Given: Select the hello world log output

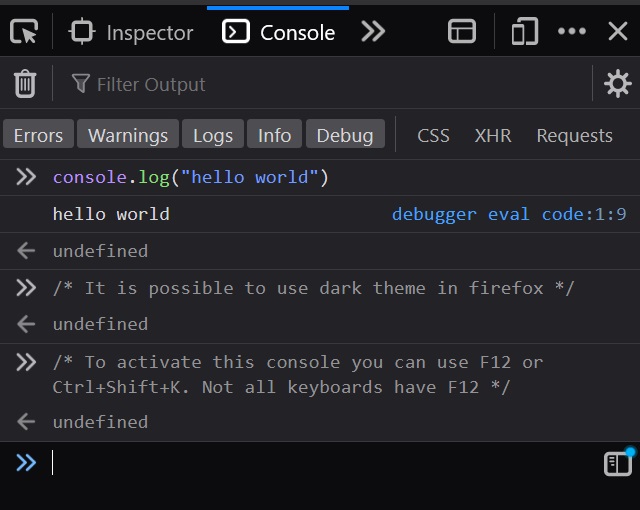Looking at the screenshot, I should (111, 214).
